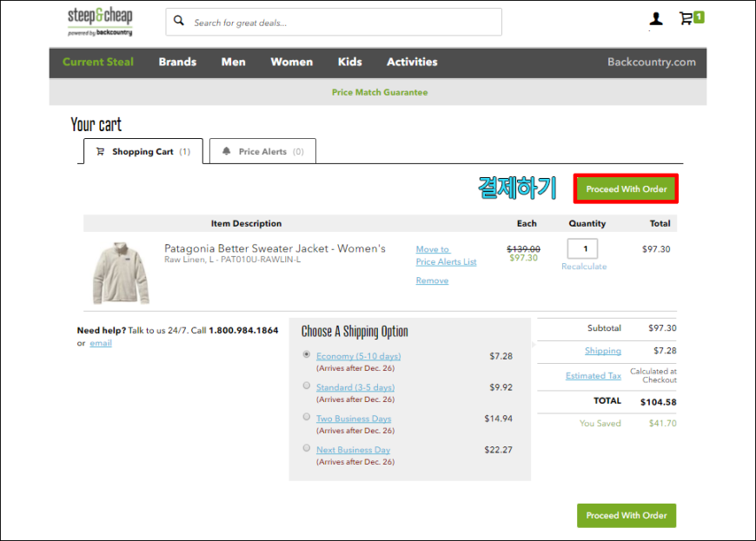Select Next Business Day shipping radio
756x541 pixels.
[306, 448]
